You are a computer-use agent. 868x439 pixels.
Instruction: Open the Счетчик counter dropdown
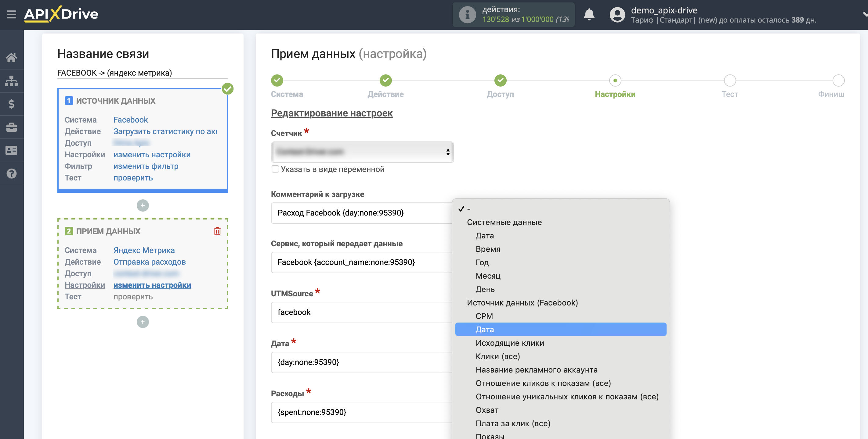click(362, 152)
